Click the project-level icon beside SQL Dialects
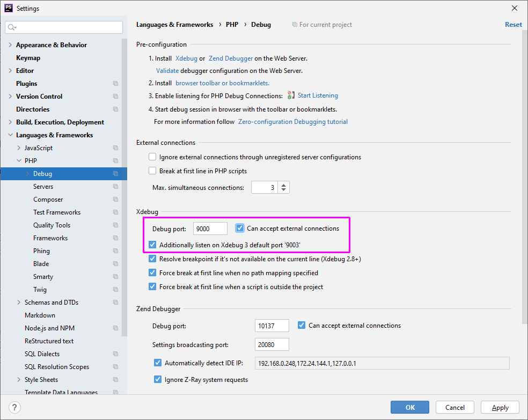This screenshot has width=528, height=420. 115,353
